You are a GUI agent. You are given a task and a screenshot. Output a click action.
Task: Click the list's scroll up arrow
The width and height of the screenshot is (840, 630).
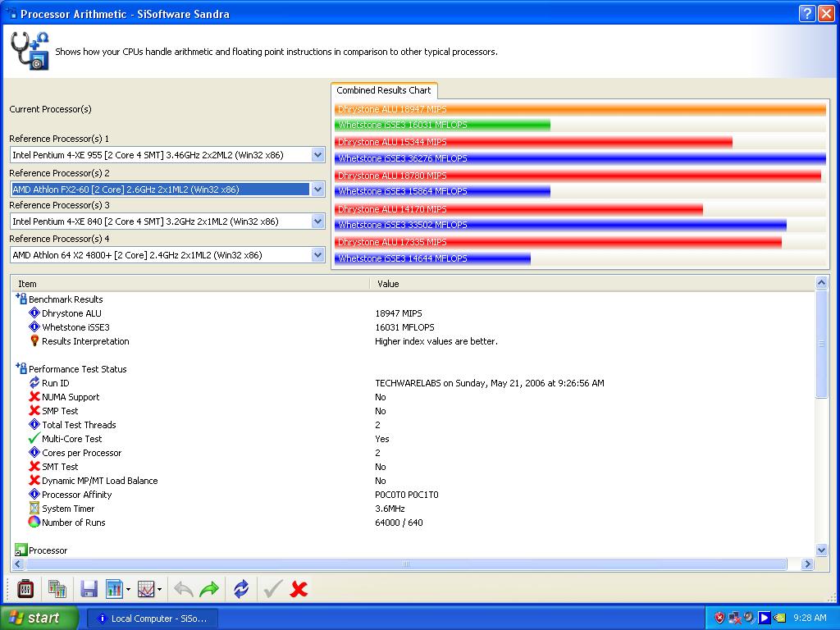click(821, 282)
